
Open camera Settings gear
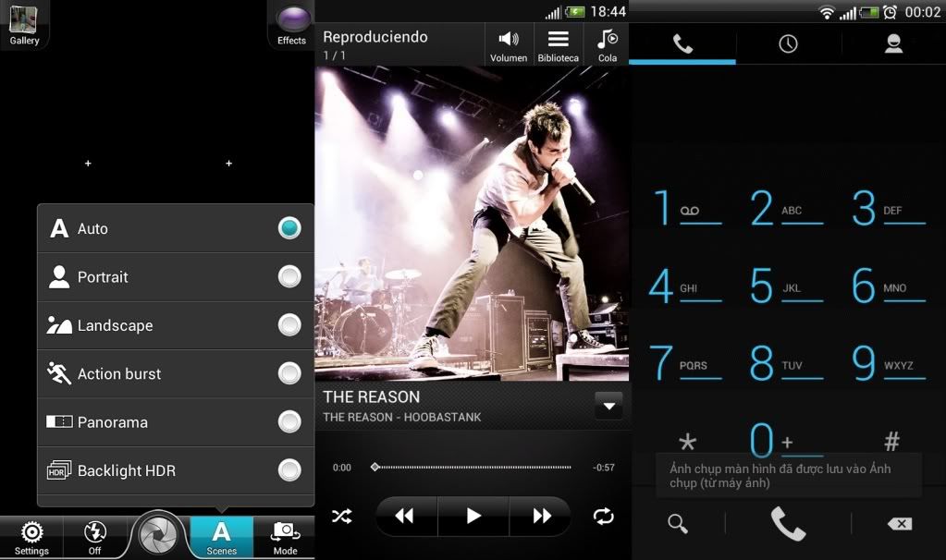[x=31, y=538]
